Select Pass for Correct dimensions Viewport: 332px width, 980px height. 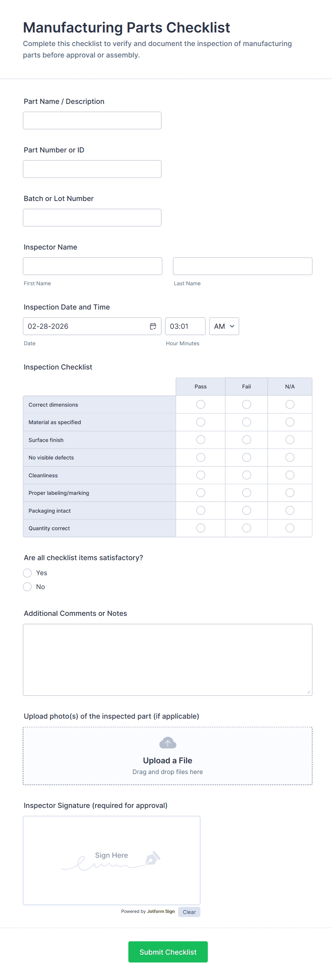coord(200,404)
